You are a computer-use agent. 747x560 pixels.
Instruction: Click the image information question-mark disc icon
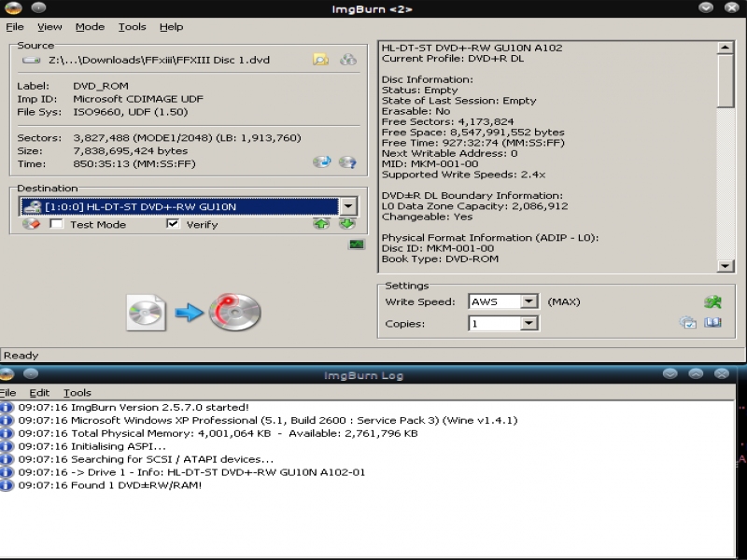348,161
